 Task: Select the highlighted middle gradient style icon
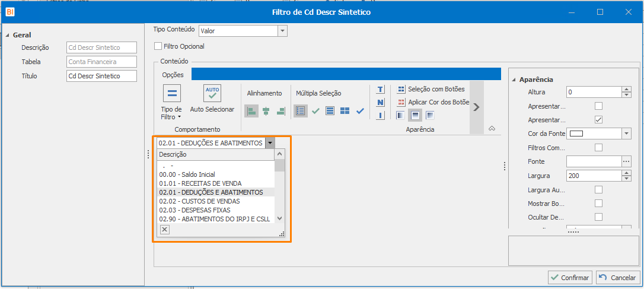[x=415, y=116]
